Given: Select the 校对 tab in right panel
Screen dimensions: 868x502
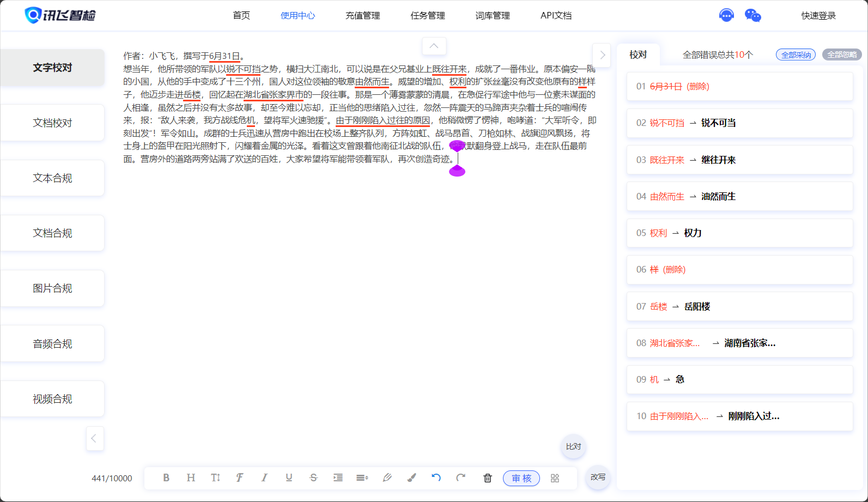Looking at the screenshot, I should [x=638, y=55].
